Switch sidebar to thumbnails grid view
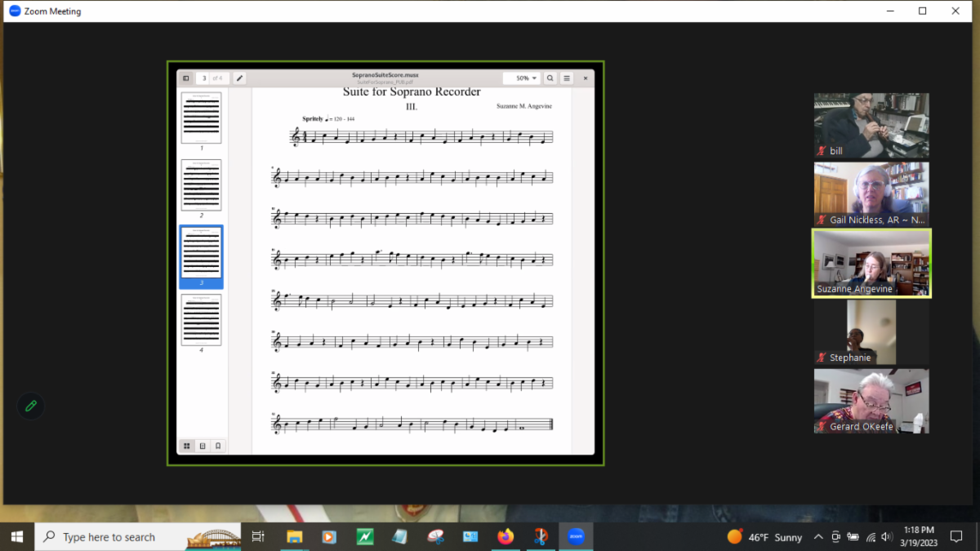Screen dimensions: 980x551 (x=187, y=446)
